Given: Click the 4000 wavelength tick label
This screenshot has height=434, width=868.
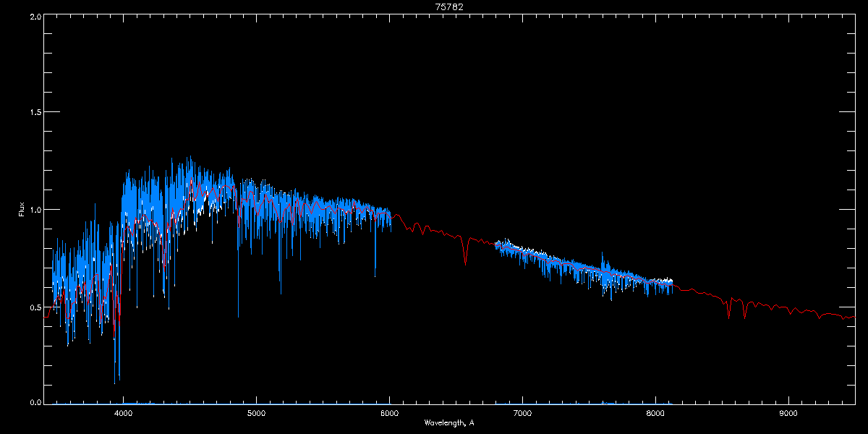Looking at the screenshot, I should [x=124, y=414].
